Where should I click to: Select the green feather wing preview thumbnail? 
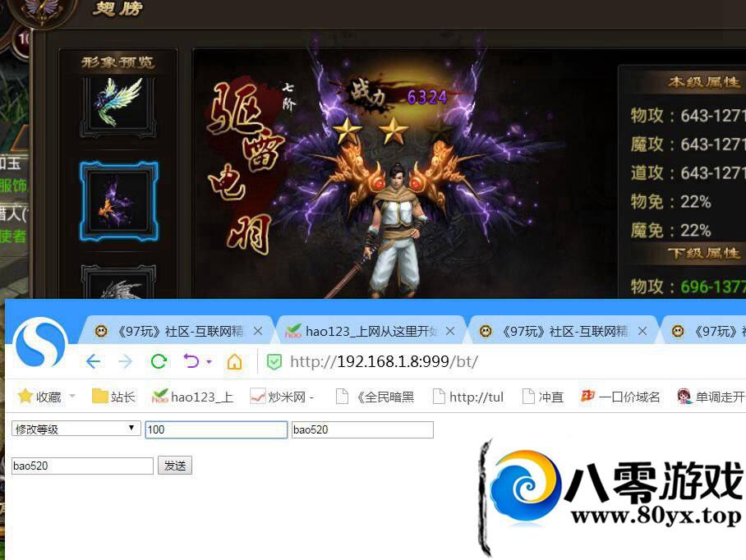[x=118, y=106]
